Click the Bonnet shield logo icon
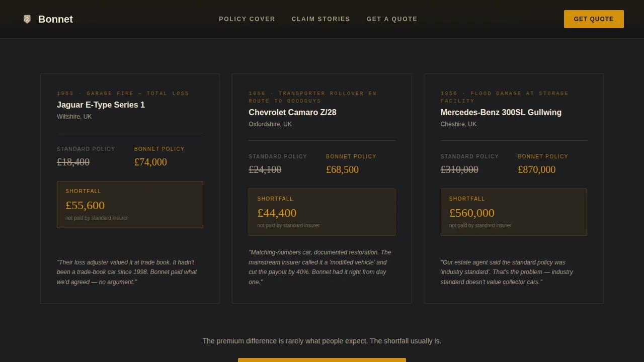644x362 pixels. (27, 19)
